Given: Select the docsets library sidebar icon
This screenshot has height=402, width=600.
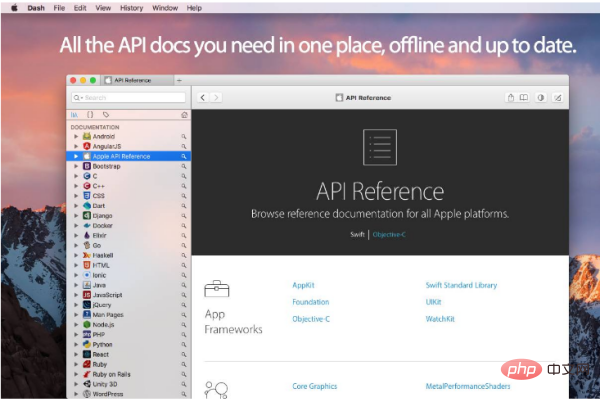Looking at the screenshot, I should 74,115.
